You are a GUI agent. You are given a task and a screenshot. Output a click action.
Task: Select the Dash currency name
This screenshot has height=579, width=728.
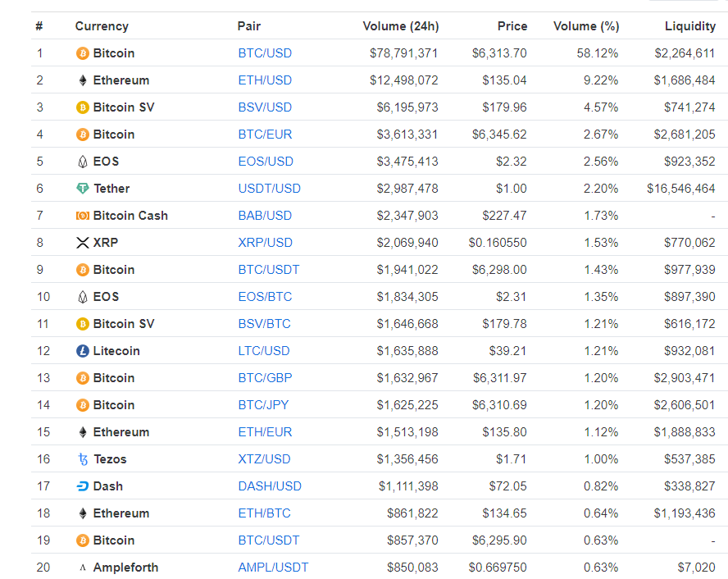tap(108, 486)
